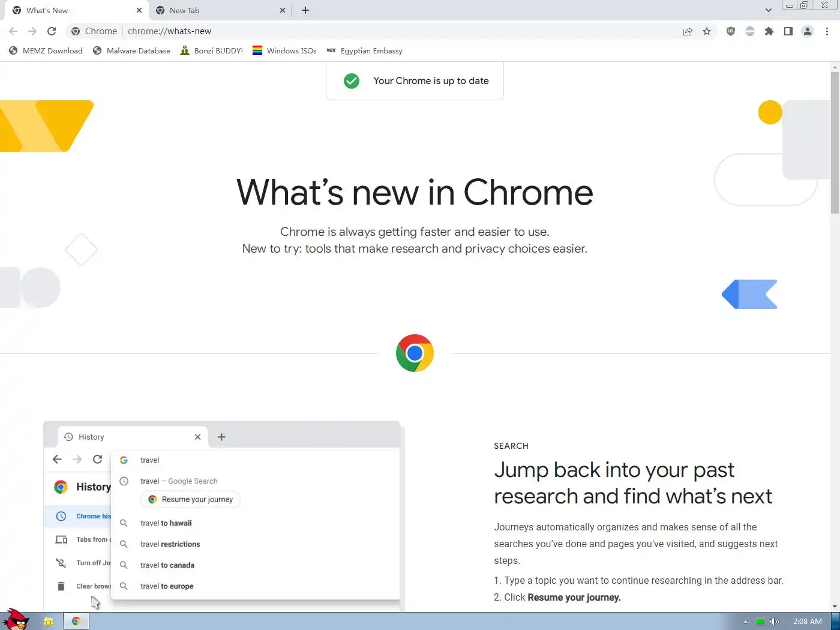Click the scrollbar up arrow
This screenshot has height=630, width=840.
[x=835, y=67]
